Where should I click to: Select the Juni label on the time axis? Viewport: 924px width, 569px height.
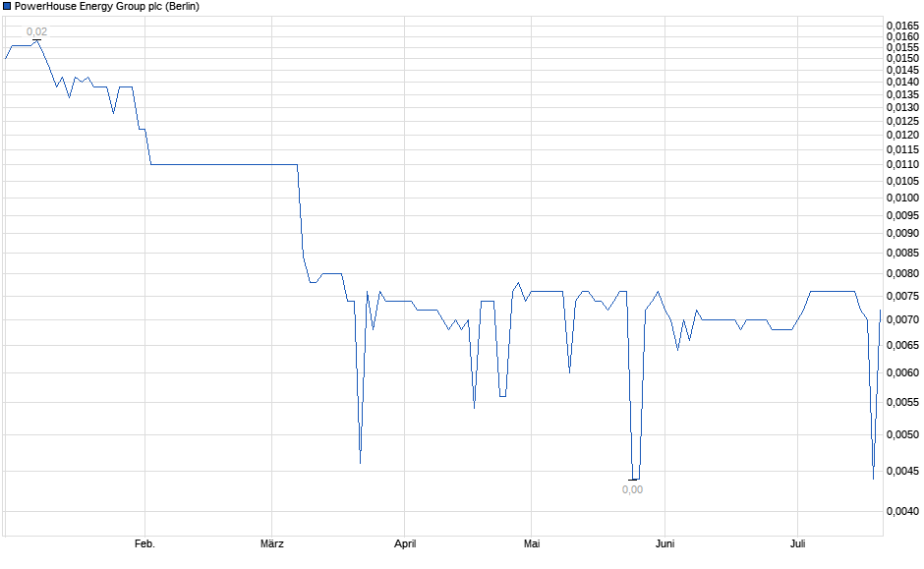pos(664,543)
